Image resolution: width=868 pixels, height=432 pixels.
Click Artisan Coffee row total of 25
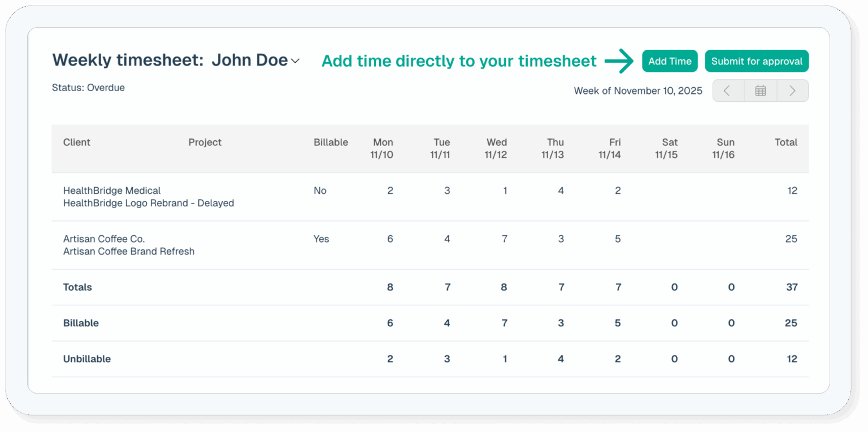(791, 239)
